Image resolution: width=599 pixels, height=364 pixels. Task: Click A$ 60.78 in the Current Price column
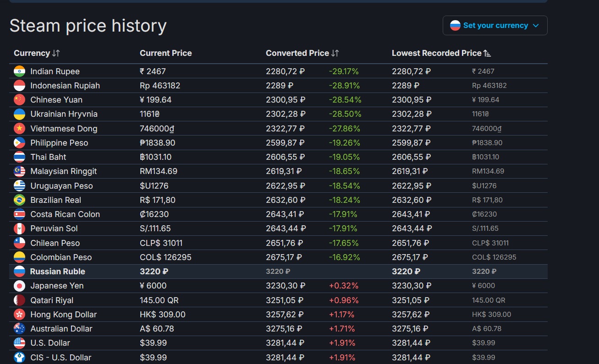pos(157,329)
